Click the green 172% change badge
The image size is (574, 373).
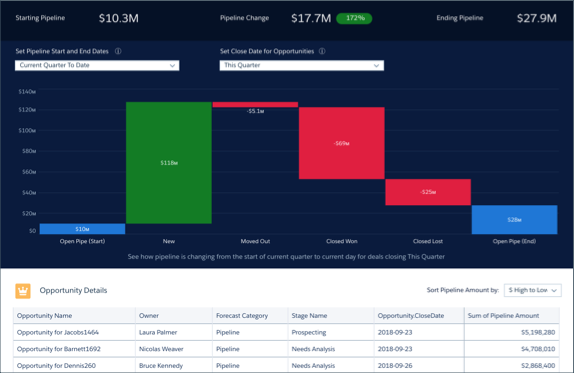tap(354, 18)
